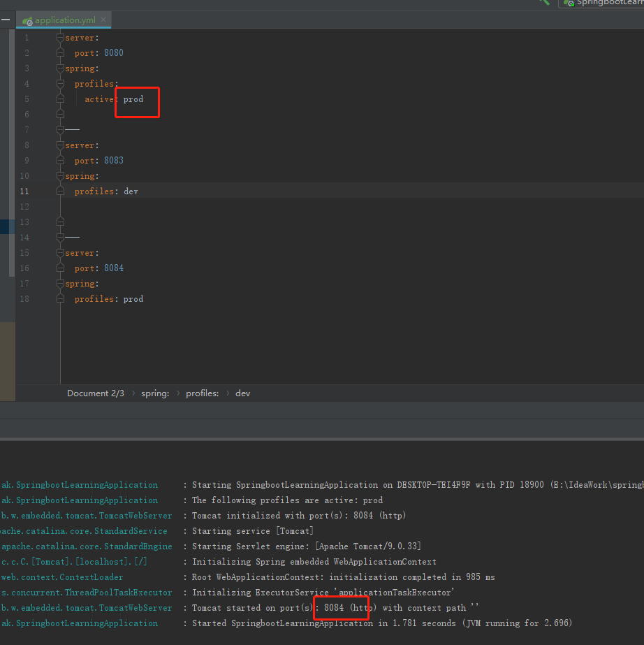Click 'web.context.ContextLoader' logger name
Screen dimensions: 644x645
[x=61, y=577]
